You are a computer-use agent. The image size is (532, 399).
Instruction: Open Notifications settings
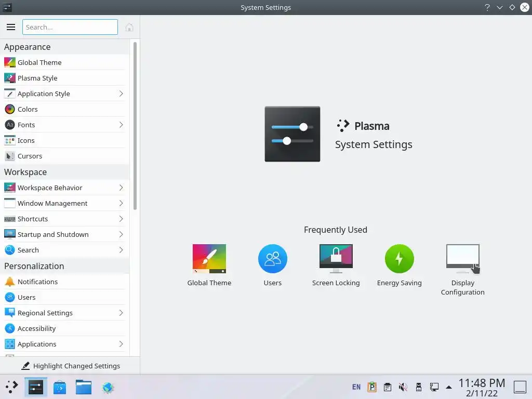(64, 282)
